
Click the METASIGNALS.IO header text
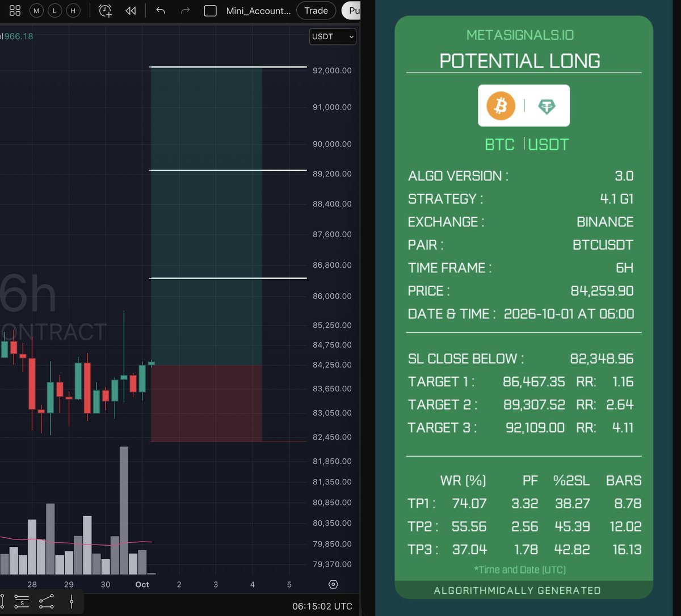point(520,35)
